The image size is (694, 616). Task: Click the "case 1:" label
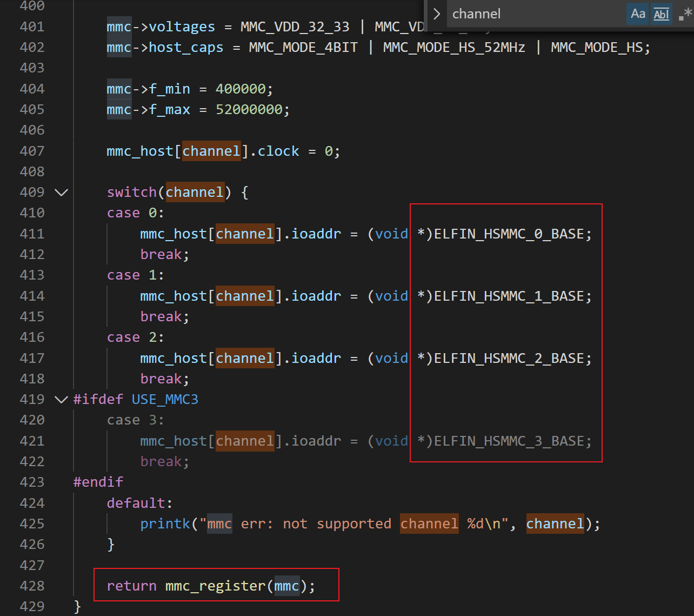[136, 275]
